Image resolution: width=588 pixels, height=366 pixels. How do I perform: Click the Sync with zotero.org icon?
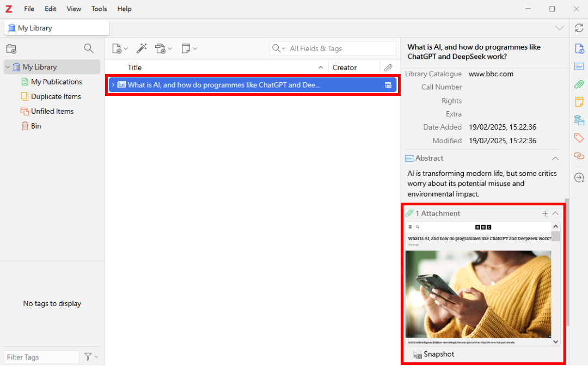[x=579, y=28]
